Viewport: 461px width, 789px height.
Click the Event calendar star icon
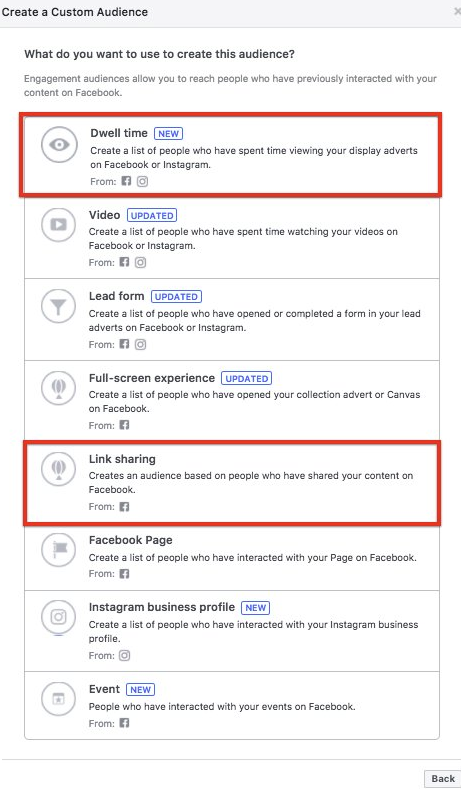[x=58, y=698]
